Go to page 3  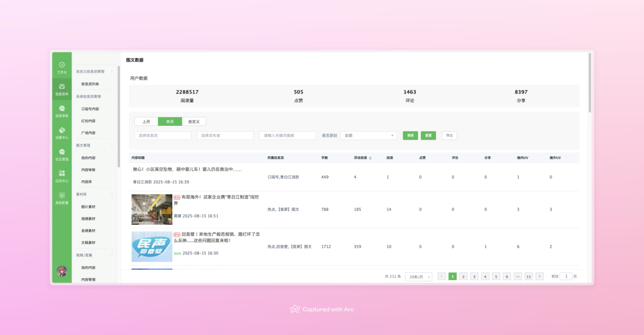[475, 277]
